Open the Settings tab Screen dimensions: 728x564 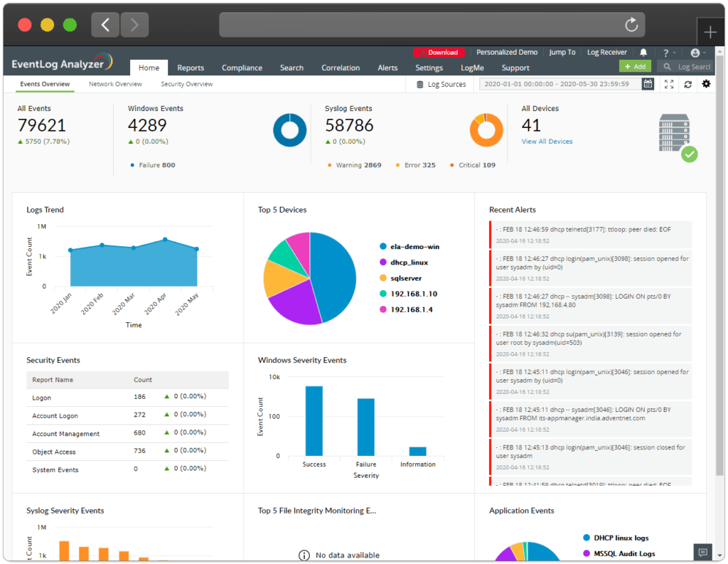click(429, 68)
